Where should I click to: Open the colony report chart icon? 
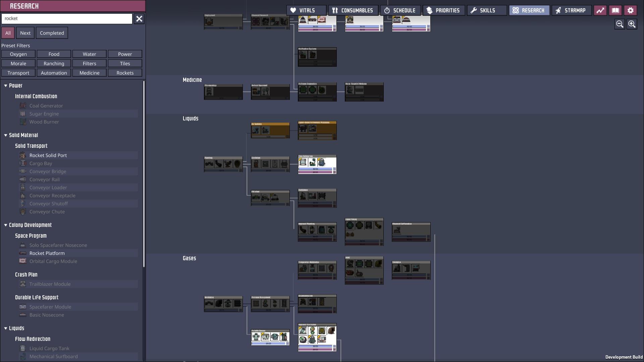[600, 10]
